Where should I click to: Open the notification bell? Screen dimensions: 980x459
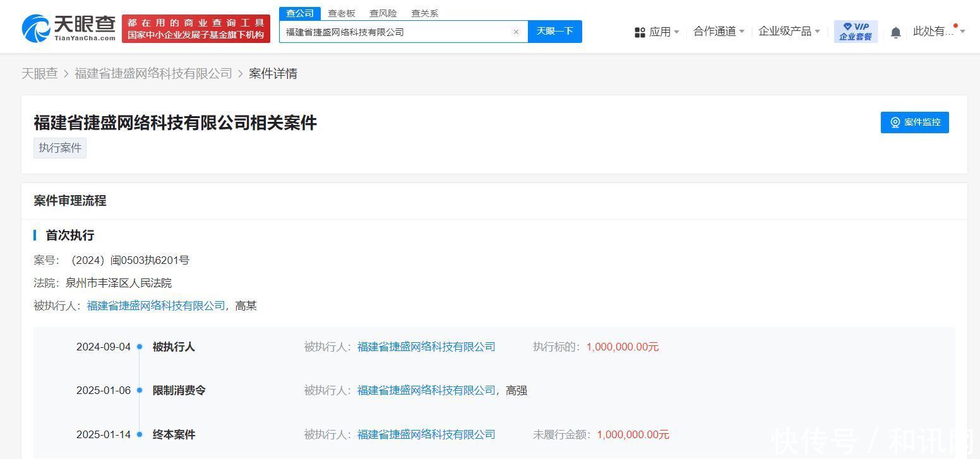pos(895,32)
